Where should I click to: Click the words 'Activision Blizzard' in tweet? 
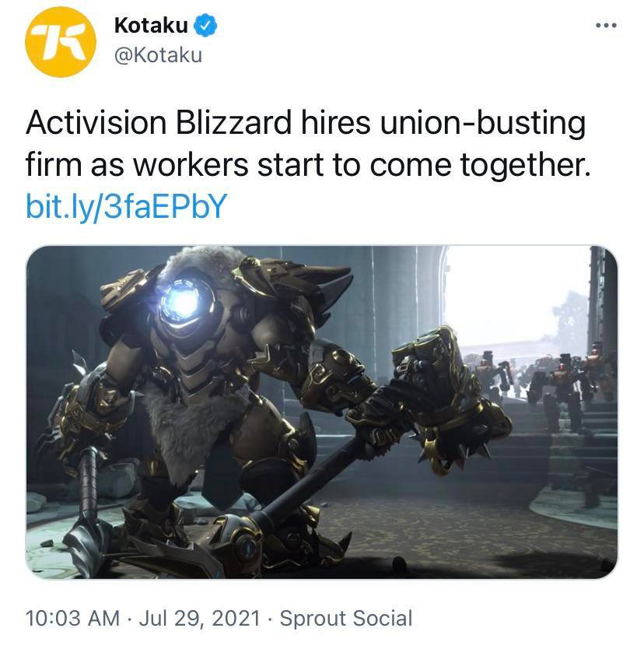coord(159,123)
